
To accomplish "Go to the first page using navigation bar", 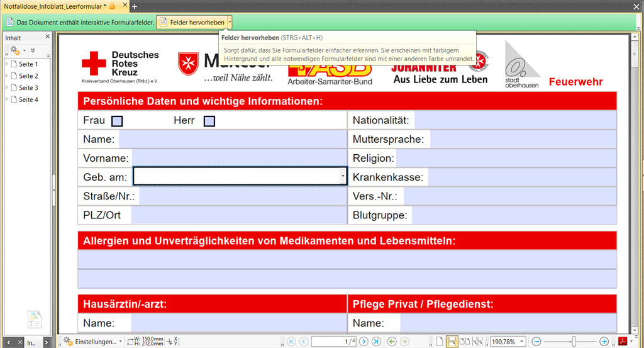I will (291, 341).
